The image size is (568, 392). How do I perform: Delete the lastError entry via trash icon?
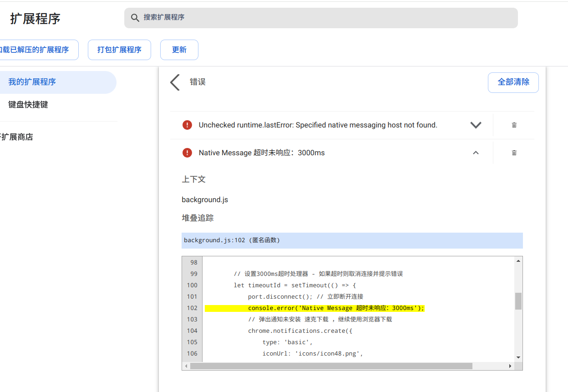(x=514, y=125)
